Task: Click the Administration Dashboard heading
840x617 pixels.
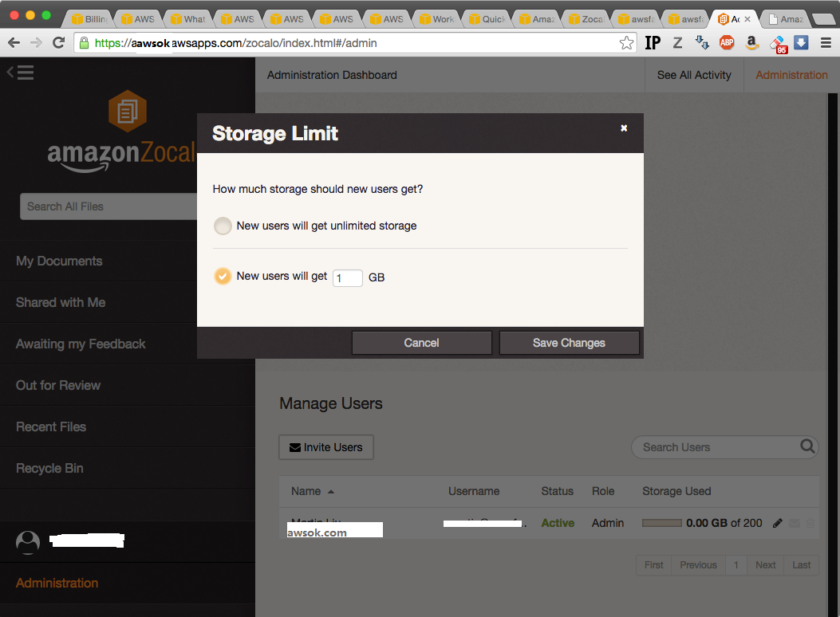Action: (332, 75)
